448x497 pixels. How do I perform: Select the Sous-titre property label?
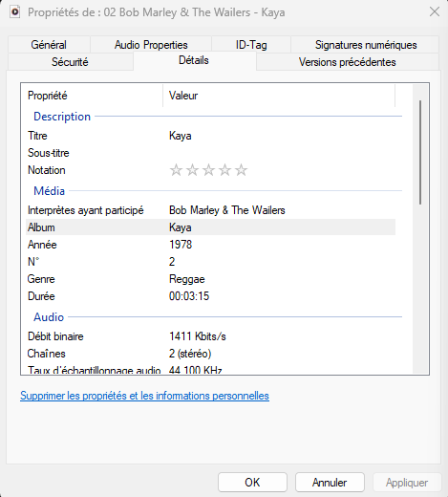[x=49, y=153]
